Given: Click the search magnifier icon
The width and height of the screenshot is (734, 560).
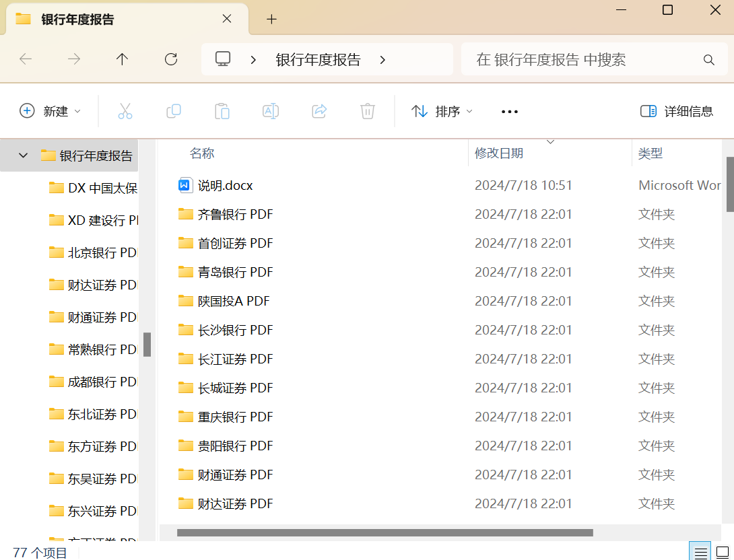Looking at the screenshot, I should click(708, 59).
